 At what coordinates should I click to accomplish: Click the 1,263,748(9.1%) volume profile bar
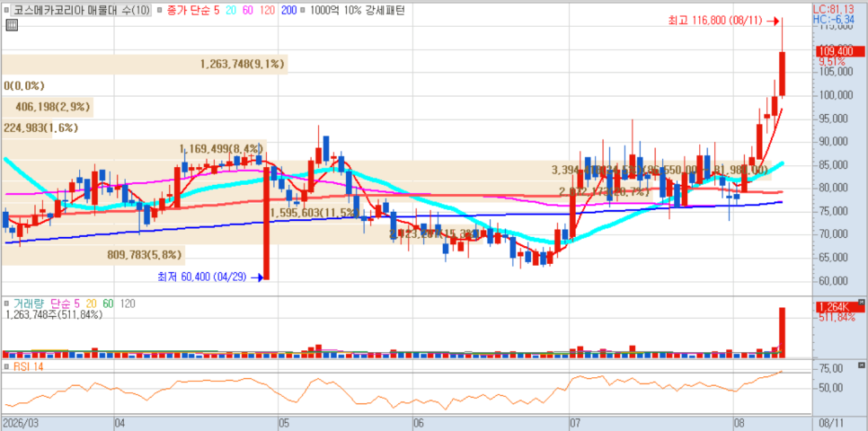coord(145,64)
